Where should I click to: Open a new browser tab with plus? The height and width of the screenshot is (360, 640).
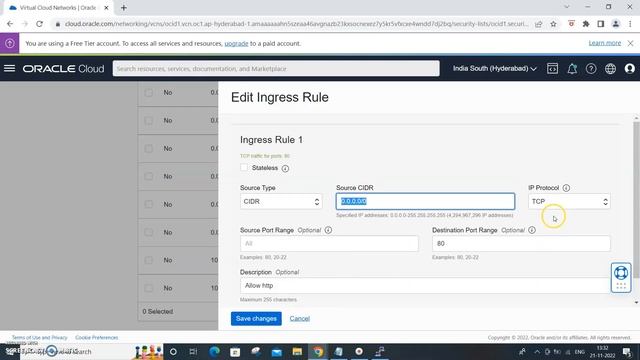tap(124, 7)
